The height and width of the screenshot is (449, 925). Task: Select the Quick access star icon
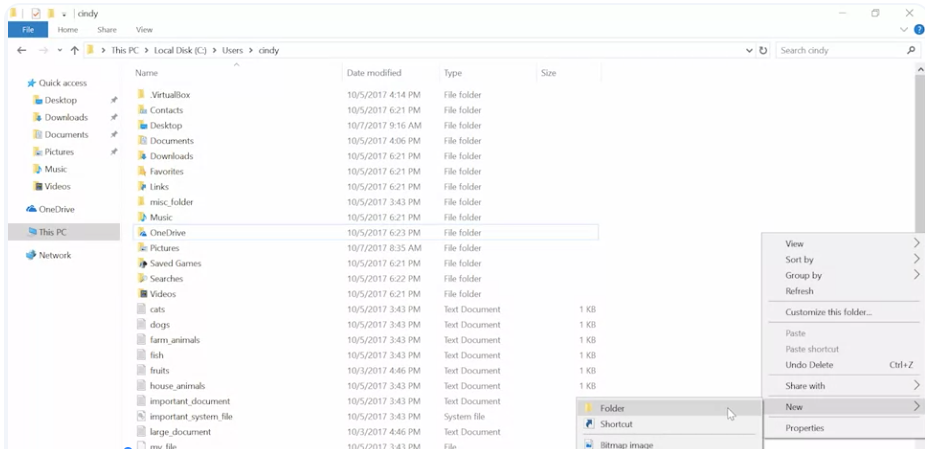[x=31, y=83]
